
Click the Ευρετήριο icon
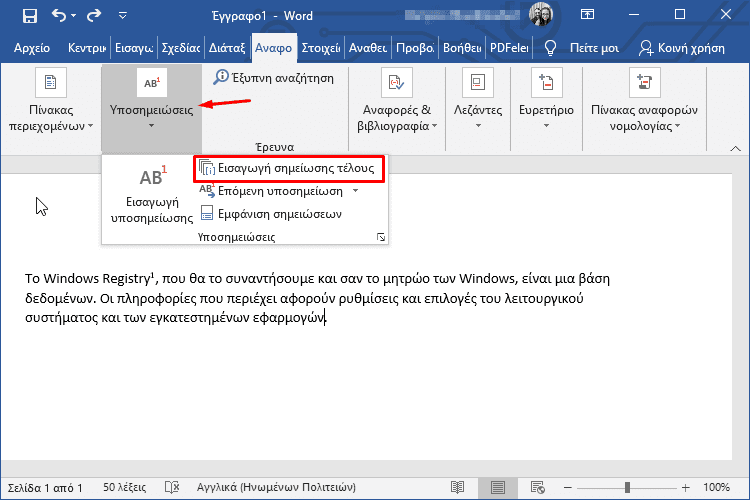[546, 83]
